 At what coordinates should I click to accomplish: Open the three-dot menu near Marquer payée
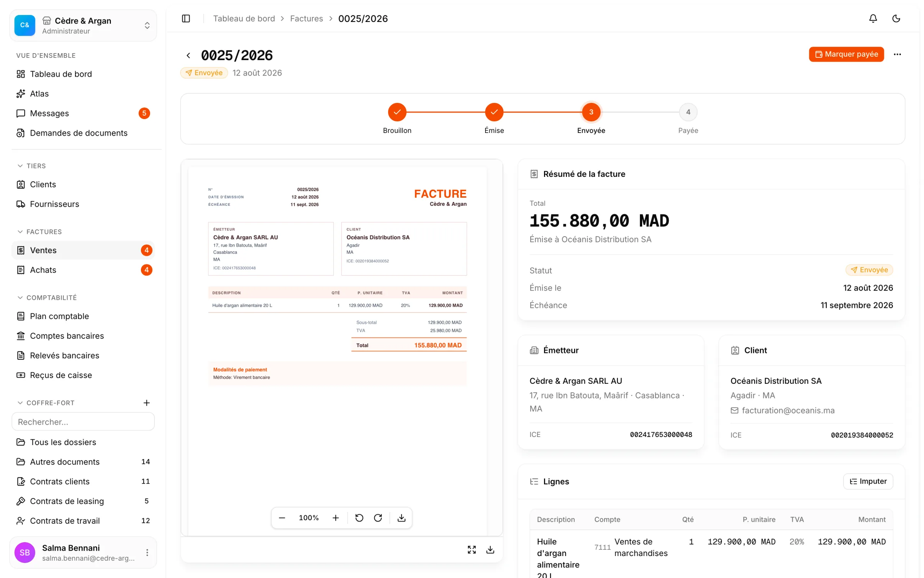pos(897,54)
